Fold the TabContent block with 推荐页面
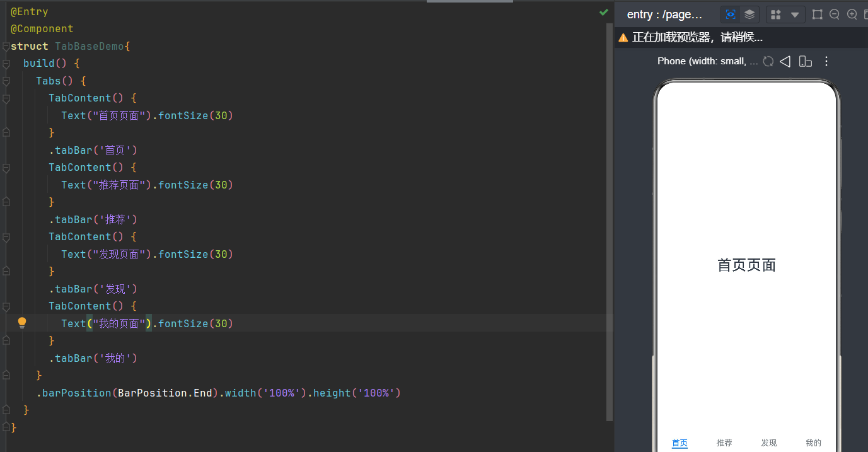 pyautogui.click(x=6, y=167)
